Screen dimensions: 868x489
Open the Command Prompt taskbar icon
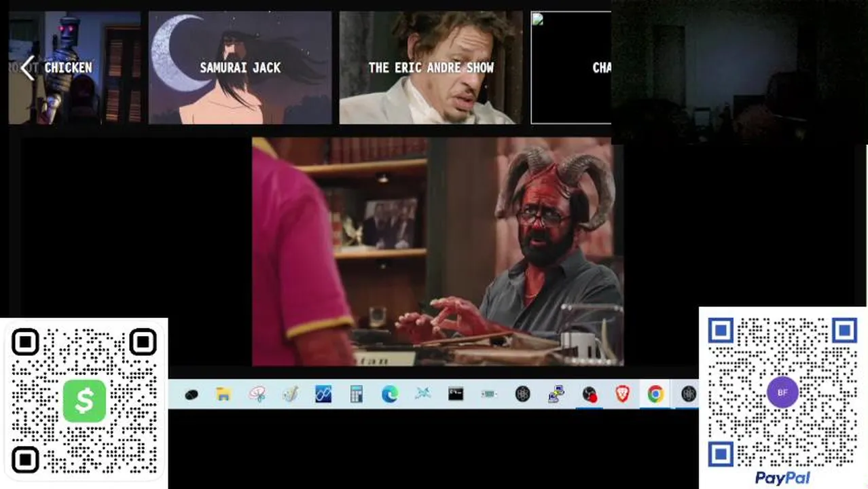pyautogui.click(x=456, y=394)
